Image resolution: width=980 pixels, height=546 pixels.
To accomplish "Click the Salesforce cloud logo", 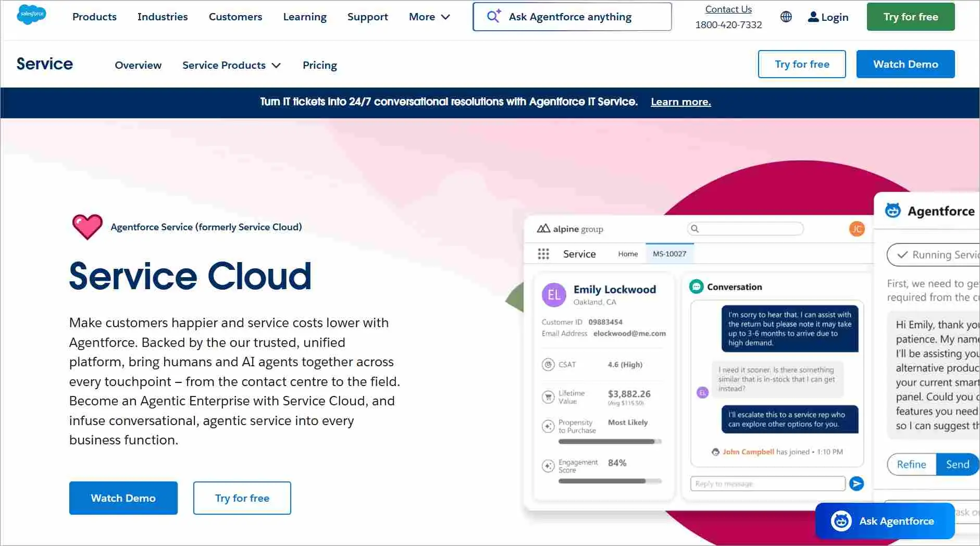I will (x=31, y=16).
